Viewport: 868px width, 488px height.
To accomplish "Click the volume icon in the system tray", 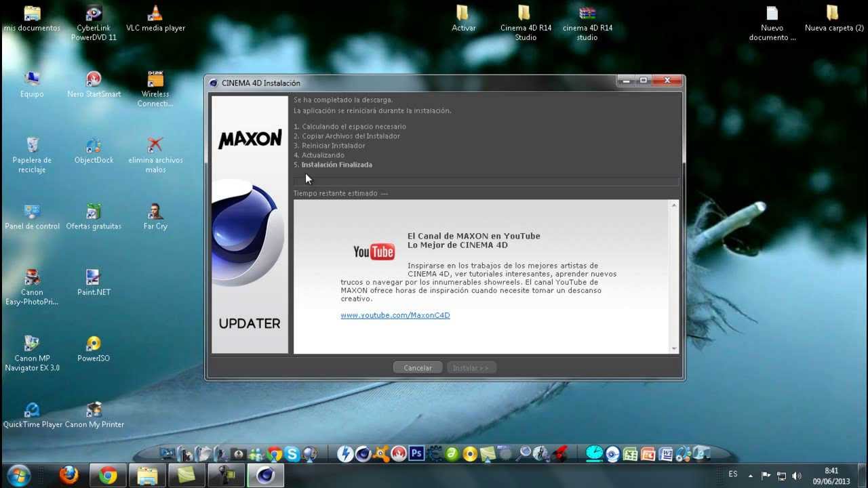I will tap(796, 476).
